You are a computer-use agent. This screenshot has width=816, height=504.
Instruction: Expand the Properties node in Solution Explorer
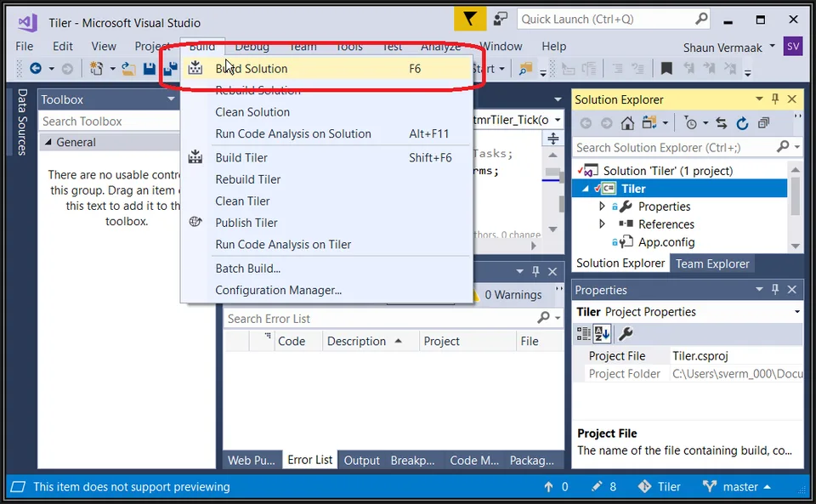click(x=602, y=207)
